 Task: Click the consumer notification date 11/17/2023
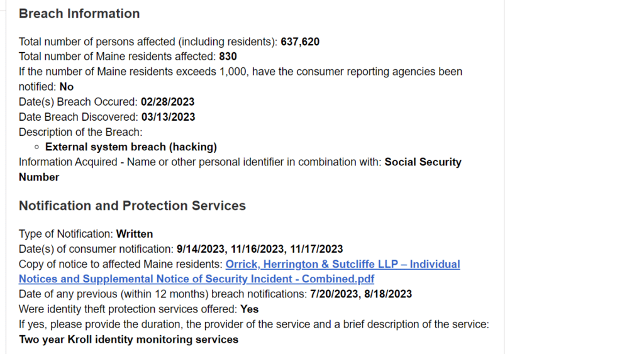pos(316,249)
